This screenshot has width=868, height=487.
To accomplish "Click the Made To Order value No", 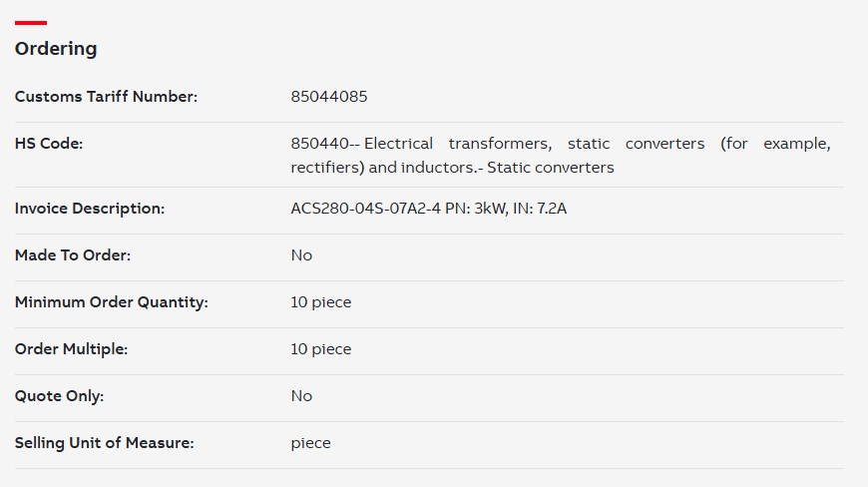I will coord(301,255).
